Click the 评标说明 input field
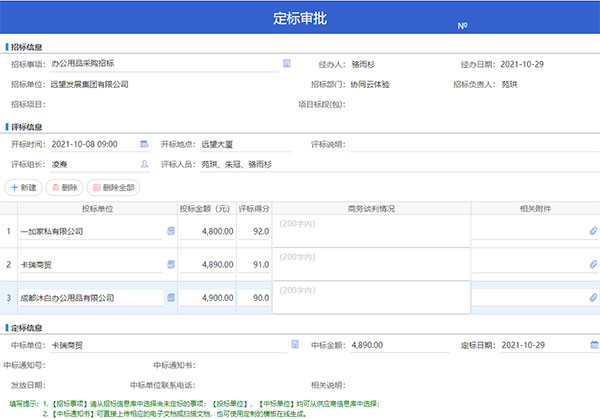The image size is (600, 419). pyautogui.click(x=475, y=144)
